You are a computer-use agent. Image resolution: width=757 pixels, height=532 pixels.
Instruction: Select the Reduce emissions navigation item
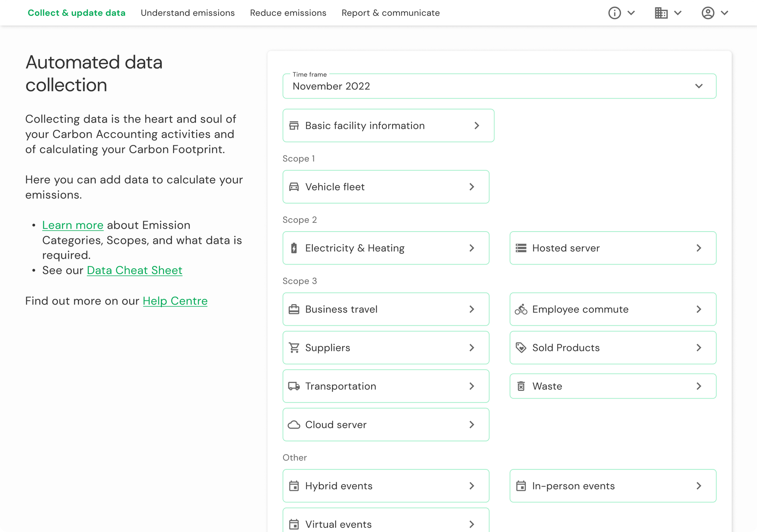pyautogui.click(x=288, y=12)
